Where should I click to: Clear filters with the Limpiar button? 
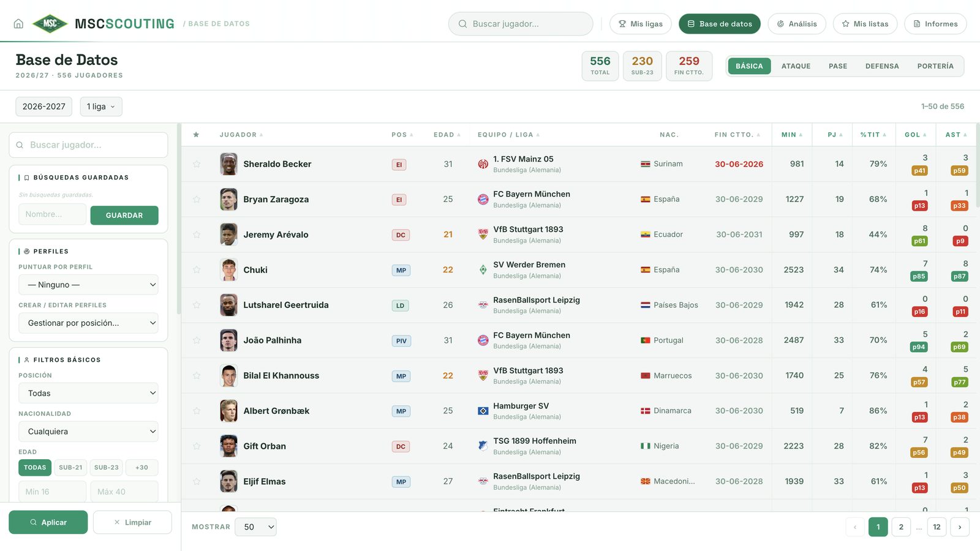tap(132, 522)
